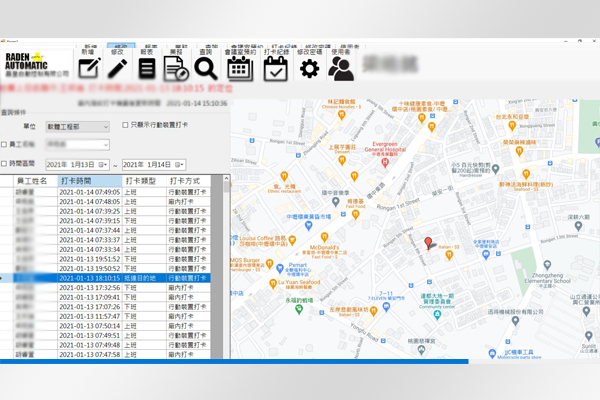Open the employee name combo box

click(x=78, y=144)
